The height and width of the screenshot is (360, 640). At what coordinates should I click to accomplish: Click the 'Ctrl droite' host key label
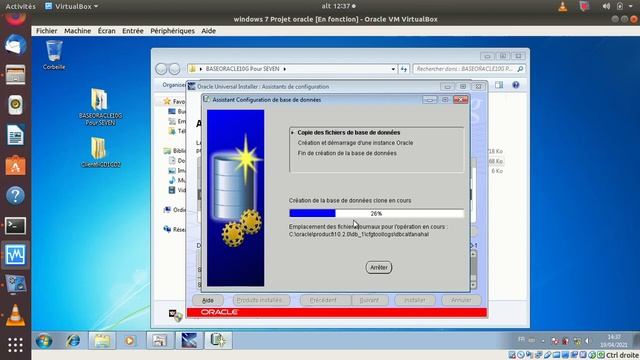click(x=622, y=355)
